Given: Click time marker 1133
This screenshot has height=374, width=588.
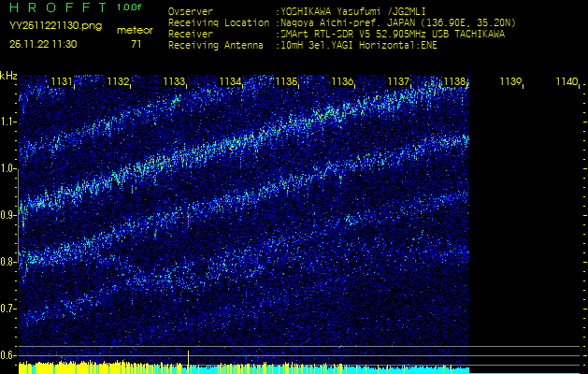Looking at the screenshot, I should tap(174, 81).
